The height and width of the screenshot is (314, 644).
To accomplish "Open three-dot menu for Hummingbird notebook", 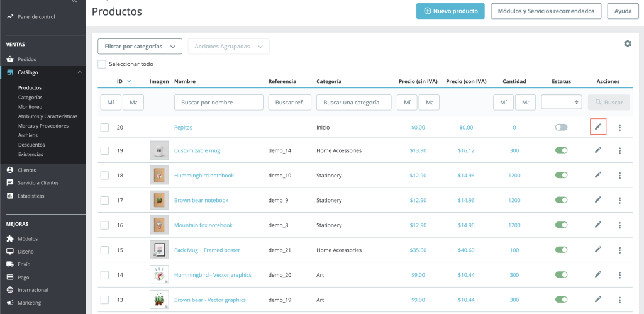I will (x=619, y=176).
